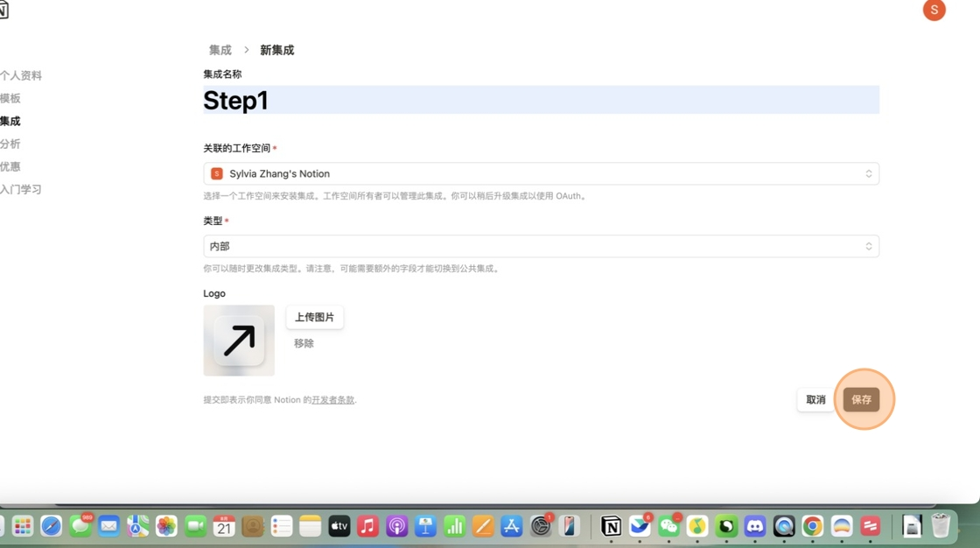This screenshot has width=980, height=548.
Task: Open WeChat from the dock
Action: pos(668,526)
